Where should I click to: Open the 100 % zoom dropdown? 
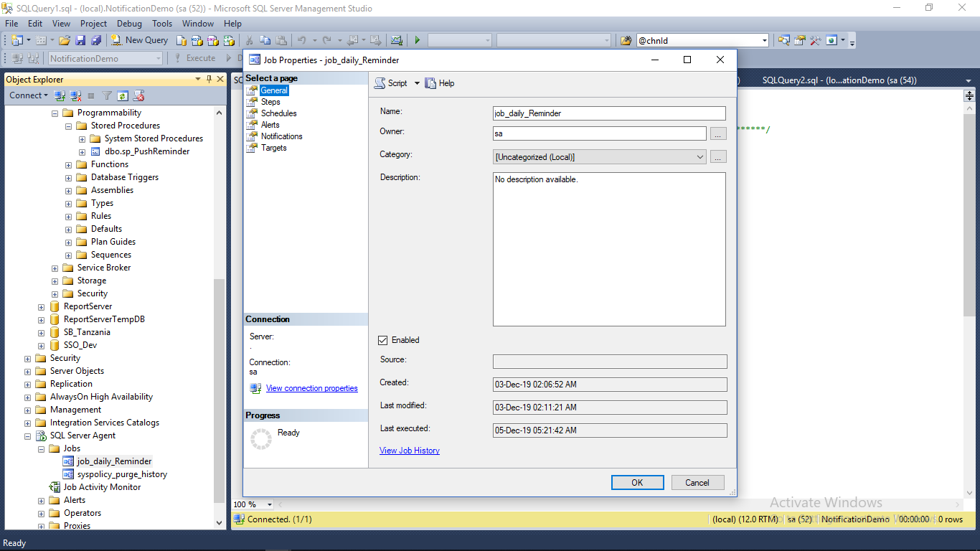pyautogui.click(x=270, y=504)
